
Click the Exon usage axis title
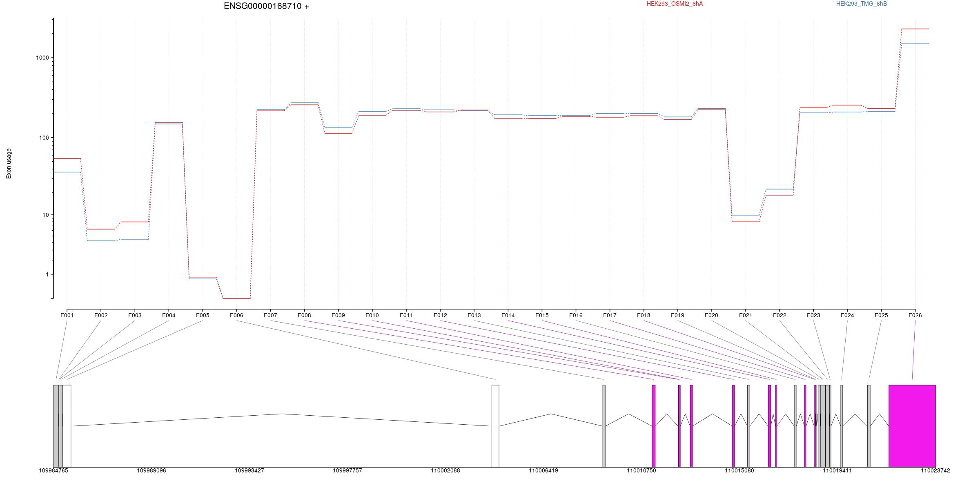(x=9, y=164)
